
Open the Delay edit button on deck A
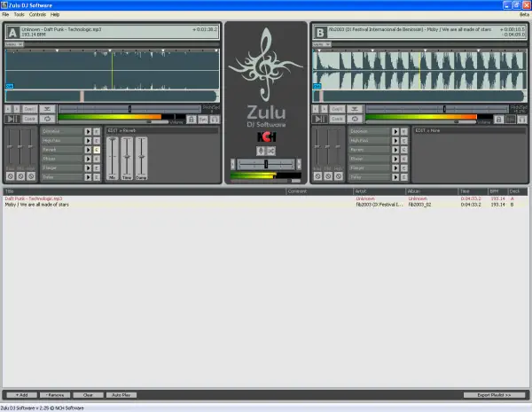point(97,177)
